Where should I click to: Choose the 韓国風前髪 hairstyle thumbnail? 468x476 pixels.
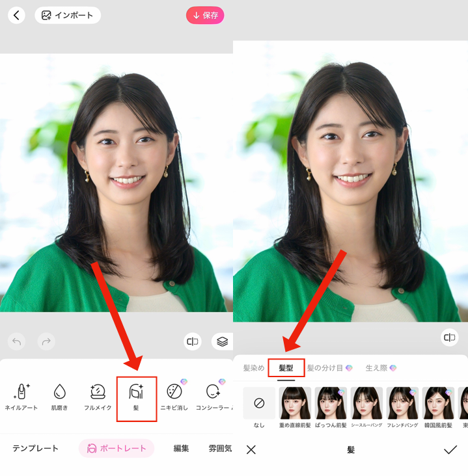click(x=439, y=407)
